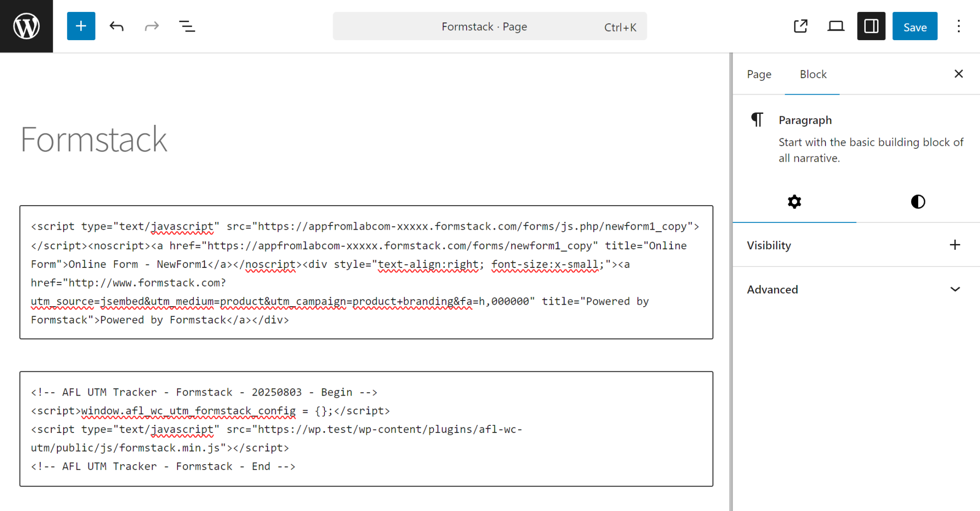This screenshot has width=980, height=511.
Task: Expand the Visibility panel plus icon
Action: pos(955,245)
